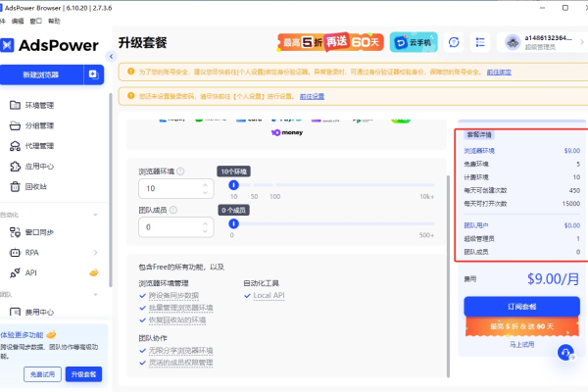Screen dimensions: 588x392
Task: Expand the account menu arrow
Action: (582, 42)
